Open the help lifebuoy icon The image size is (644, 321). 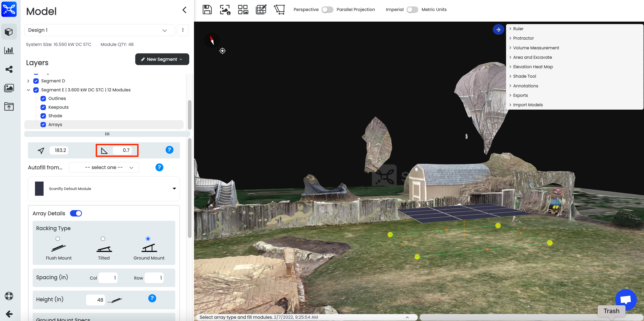pos(9,296)
